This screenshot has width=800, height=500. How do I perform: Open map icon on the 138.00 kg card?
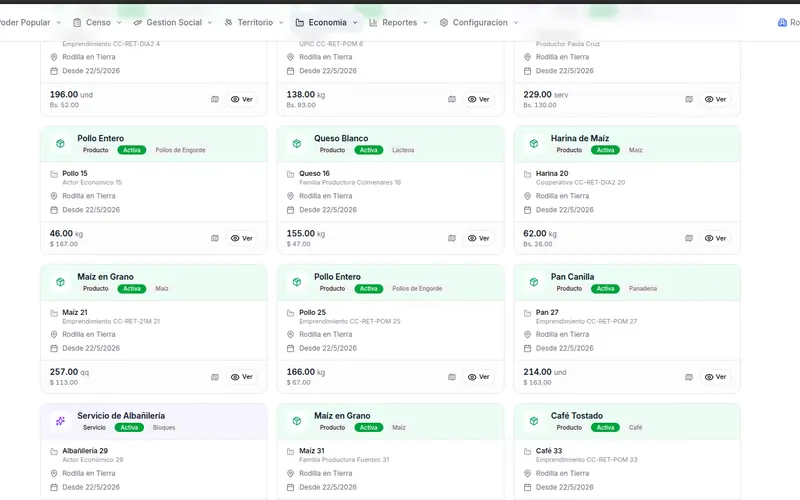[x=452, y=99]
